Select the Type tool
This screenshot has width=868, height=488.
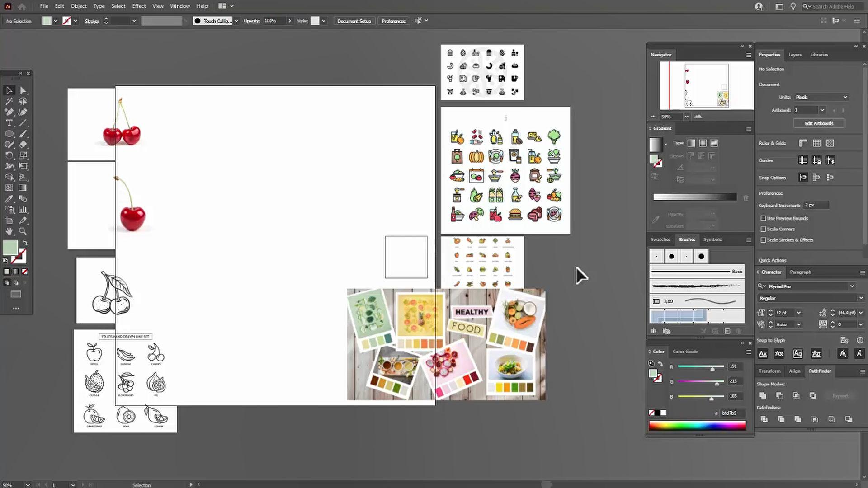9,123
